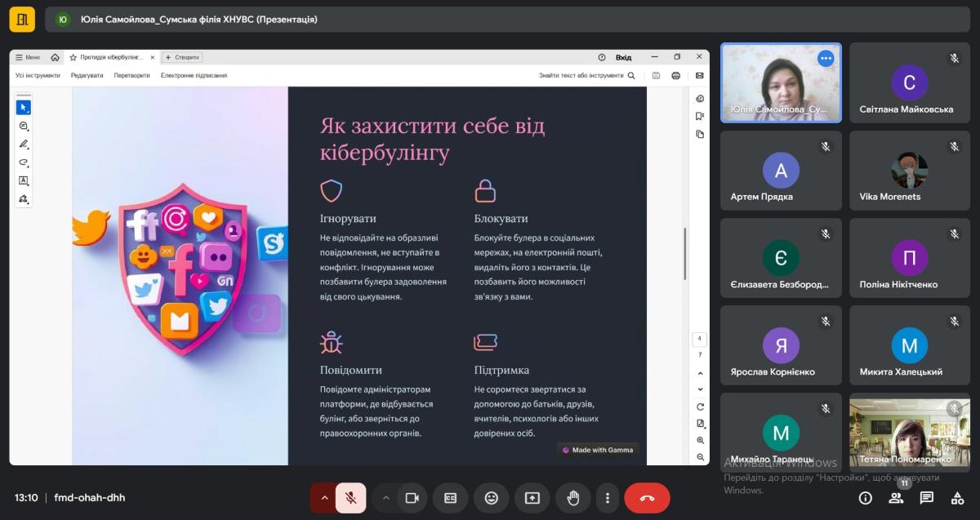Open the Усі інструменти tab
980x520 pixels.
click(x=38, y=75)
